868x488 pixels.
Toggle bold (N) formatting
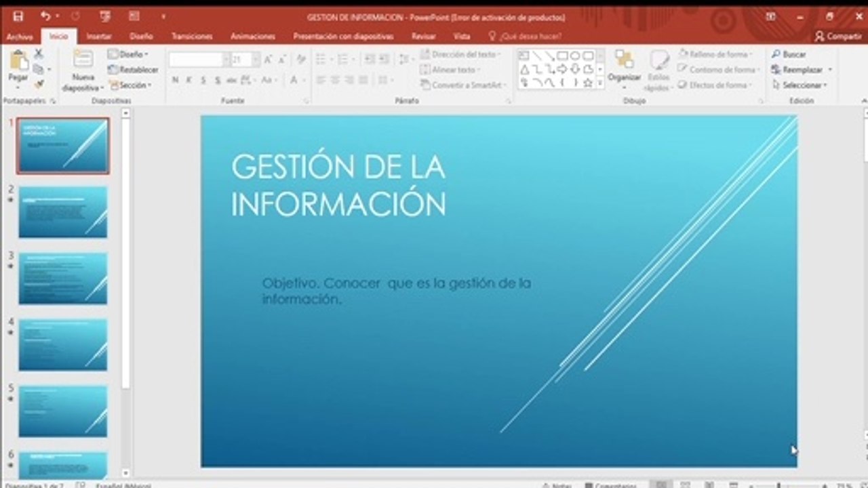(176, 80)
